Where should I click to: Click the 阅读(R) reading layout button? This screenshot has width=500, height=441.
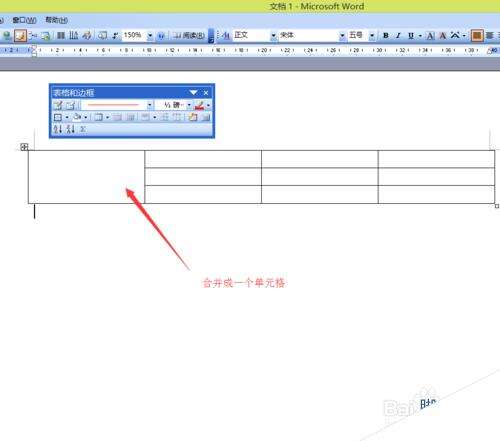click(x=189, y=35)
